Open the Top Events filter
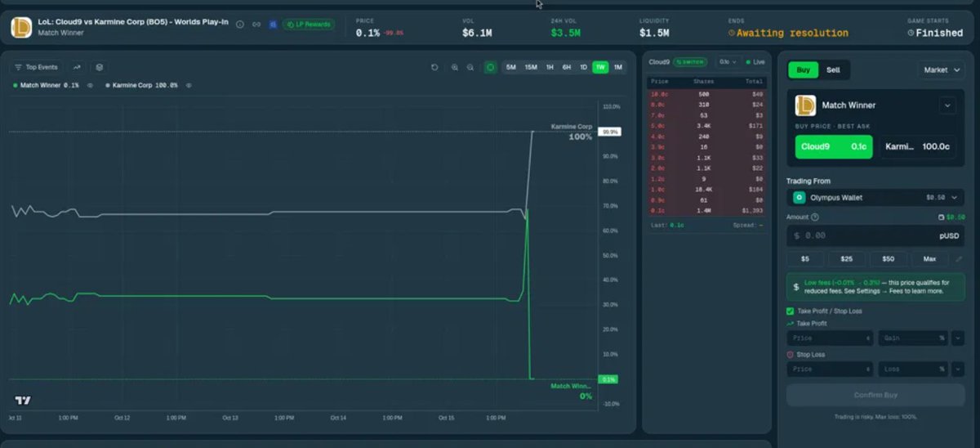The width and height of the screenshot is (980, 448). 36,67
